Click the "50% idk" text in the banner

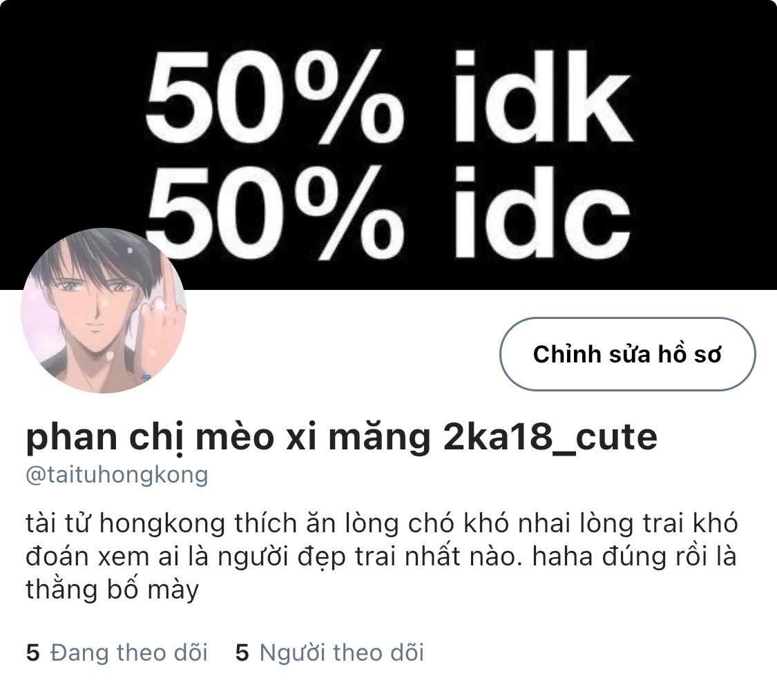(389, 96)
